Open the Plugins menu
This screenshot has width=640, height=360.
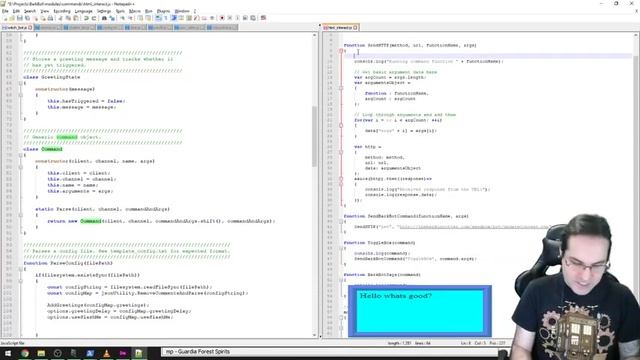click(x=163, y=11)
